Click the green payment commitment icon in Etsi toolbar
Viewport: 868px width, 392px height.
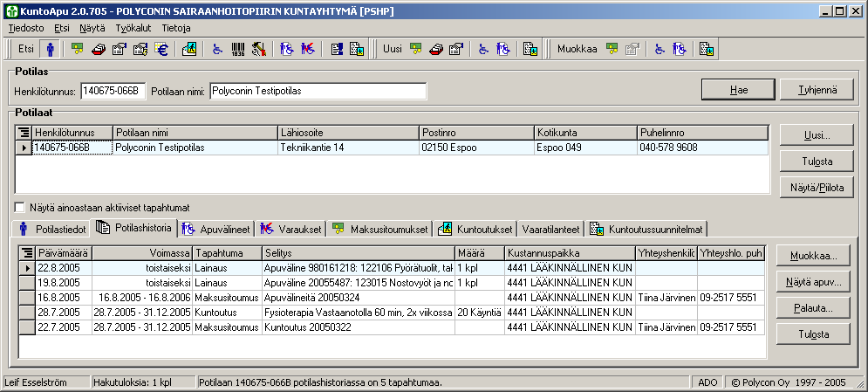click(x=78, y=49)
